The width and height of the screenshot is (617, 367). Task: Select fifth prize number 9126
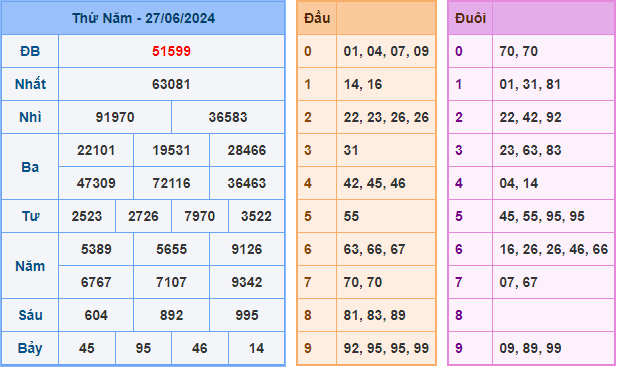[x=247, y=249]
